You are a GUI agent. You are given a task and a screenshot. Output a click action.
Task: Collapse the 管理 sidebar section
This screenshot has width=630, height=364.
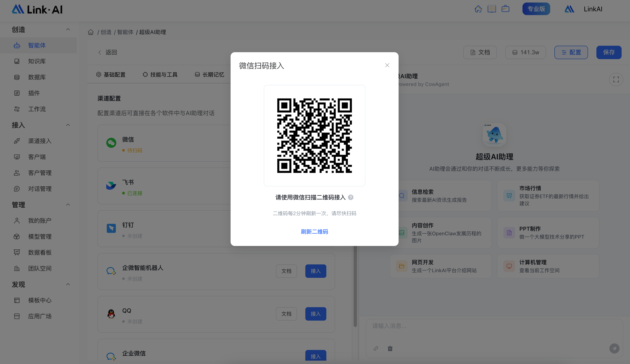(68, 205)
